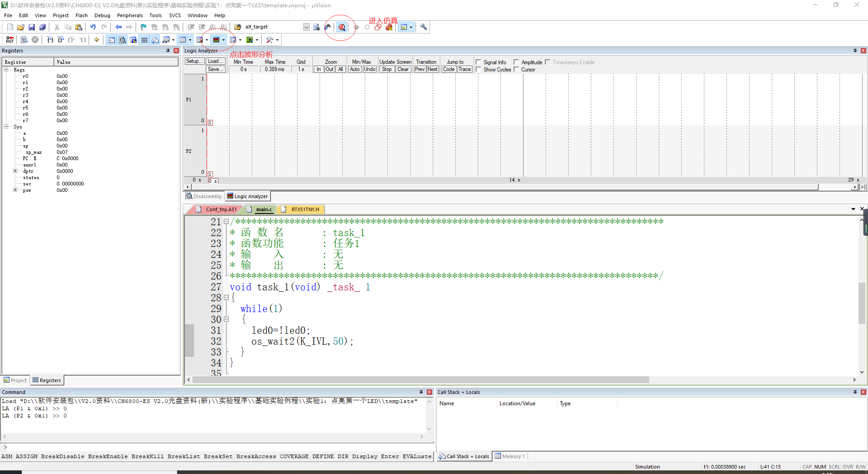
Task: Collapse the Regs tree node
Action: [x=6, y=70]
